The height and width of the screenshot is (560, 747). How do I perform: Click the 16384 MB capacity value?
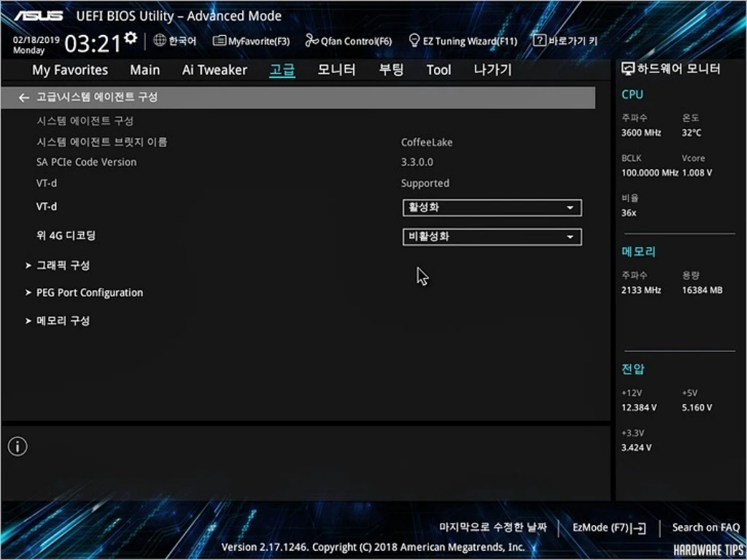[x=703, y=290]
